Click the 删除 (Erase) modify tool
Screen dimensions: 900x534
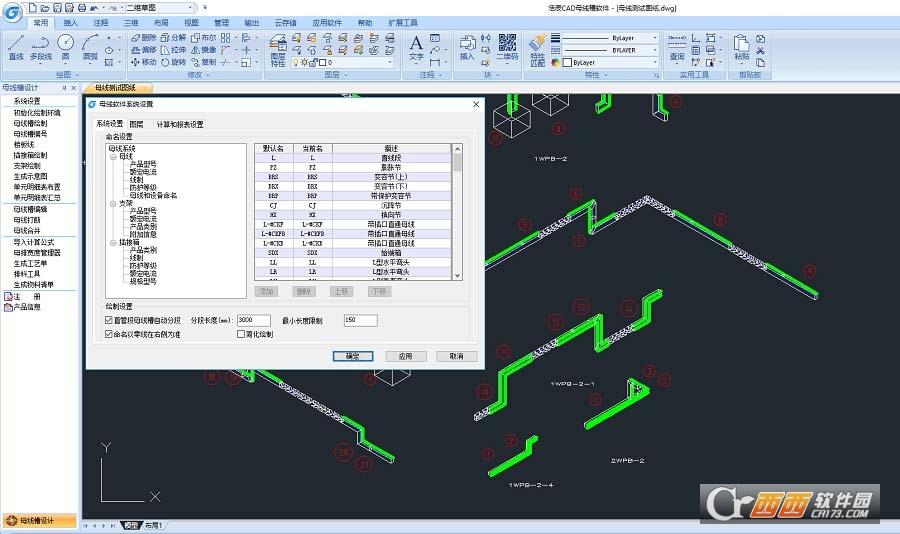(143, 37)
